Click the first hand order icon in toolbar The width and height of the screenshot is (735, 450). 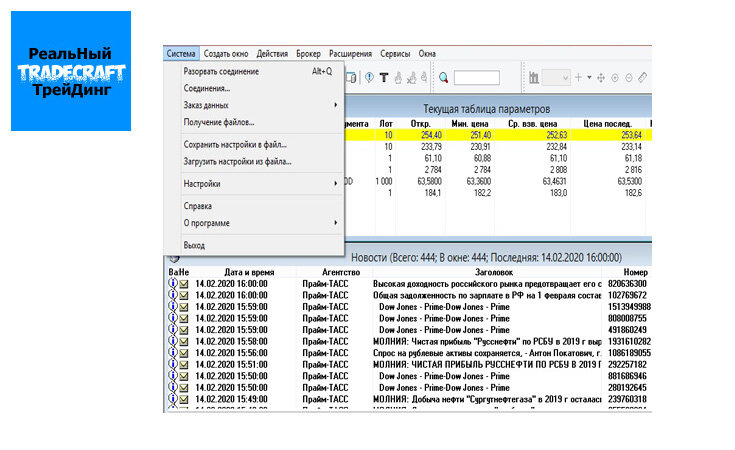[x=398, y=78]
